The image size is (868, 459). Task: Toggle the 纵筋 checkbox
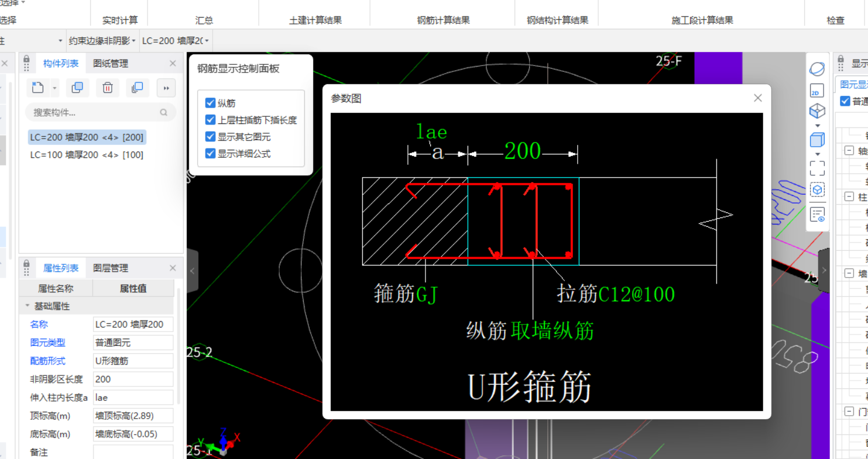click(211, 103)
